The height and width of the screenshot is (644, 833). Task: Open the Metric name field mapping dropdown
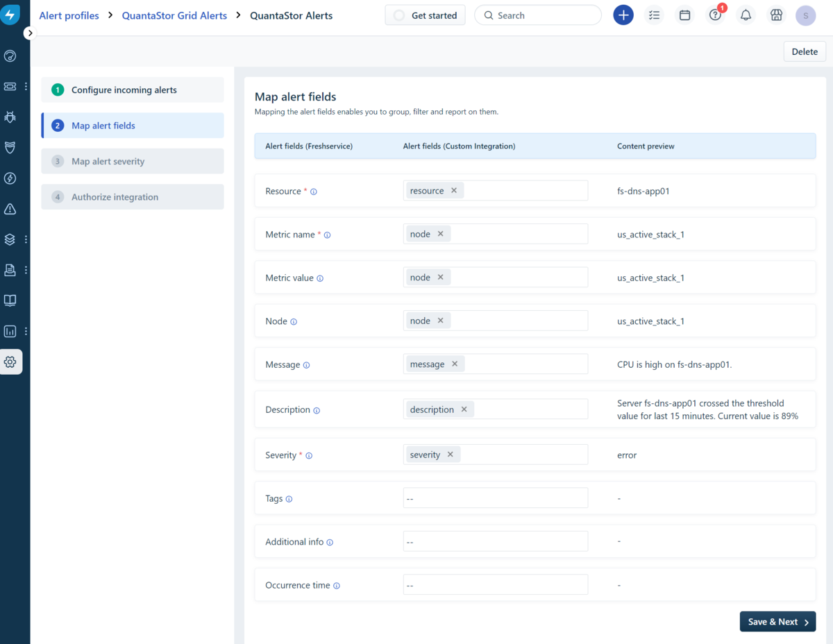(496, 234)
